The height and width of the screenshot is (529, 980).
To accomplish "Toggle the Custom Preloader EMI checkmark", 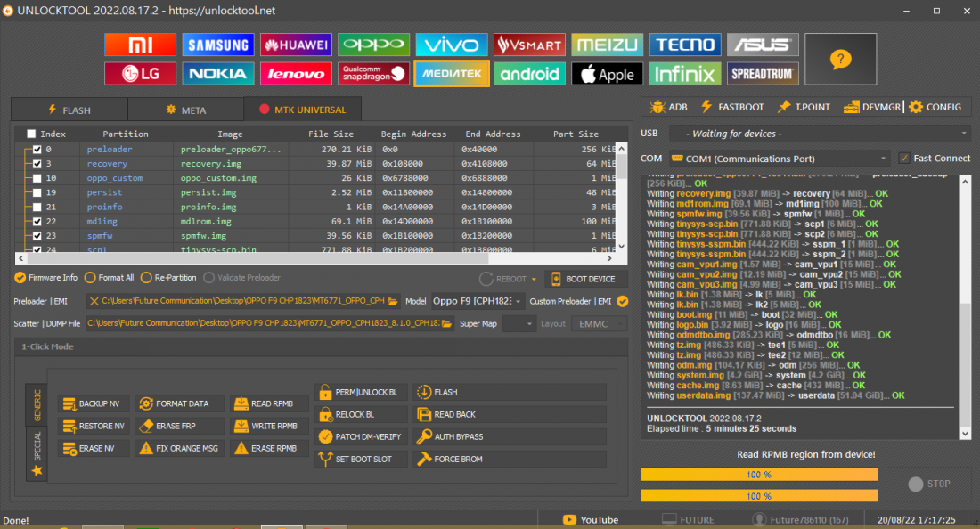I will tap(623, 301).
